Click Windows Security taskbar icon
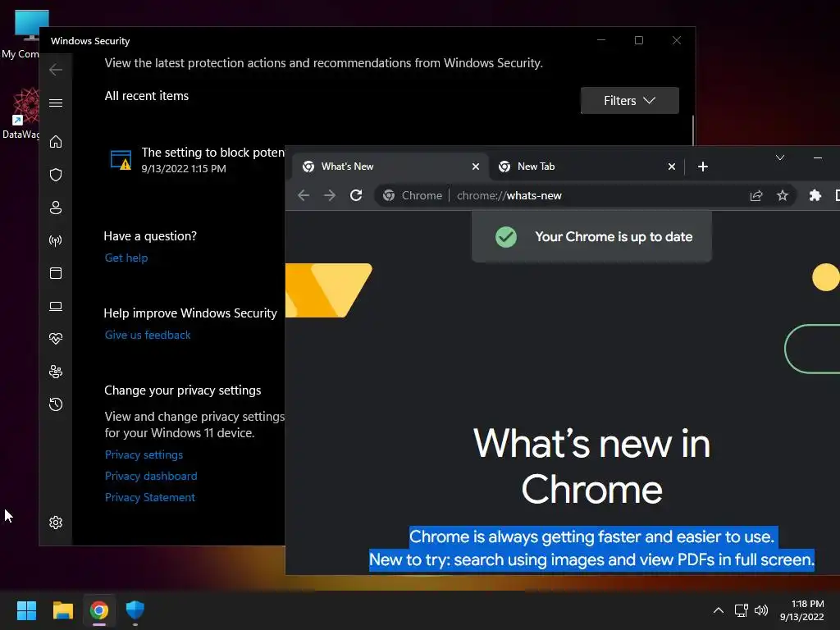The width and height of the screenshot is (840, 630). coord(135,610)
